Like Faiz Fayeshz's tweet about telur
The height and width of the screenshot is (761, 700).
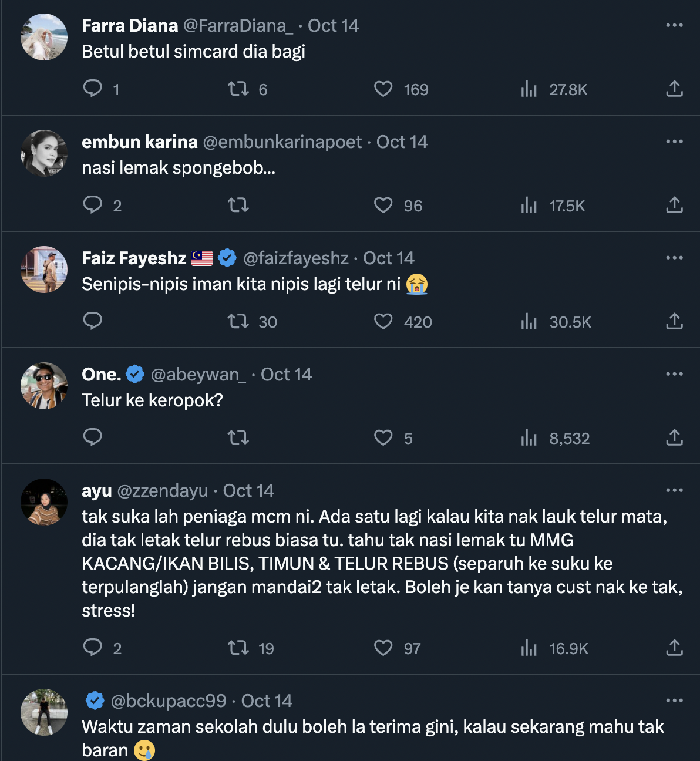(383, 321)
